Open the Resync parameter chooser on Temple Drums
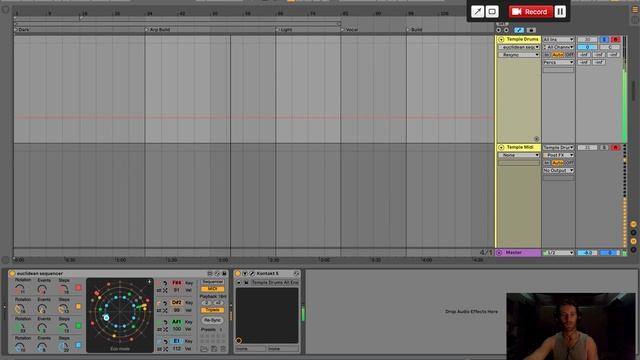The image size is (640, 360). pos(518,55)
